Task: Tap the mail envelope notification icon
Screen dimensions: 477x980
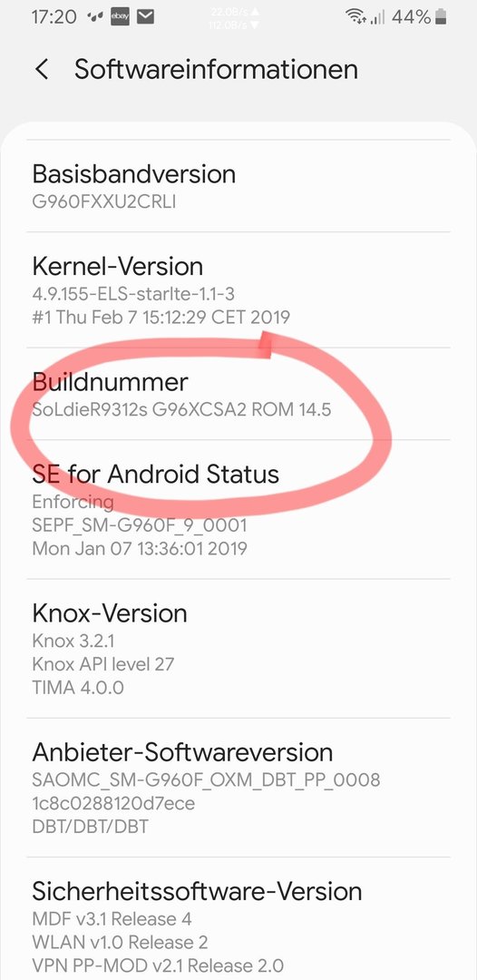Action: click(145, 17)
